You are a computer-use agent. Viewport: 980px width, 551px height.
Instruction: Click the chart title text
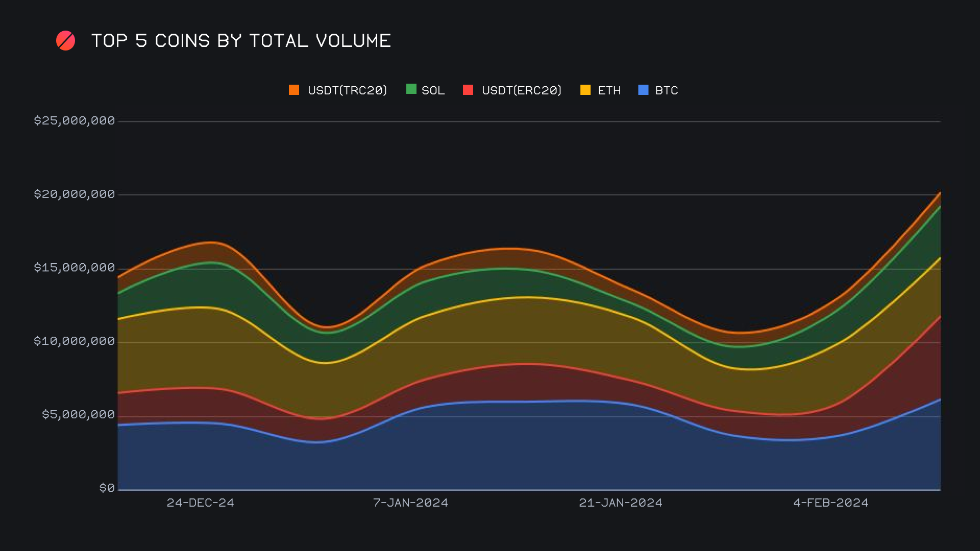point(241,41)
